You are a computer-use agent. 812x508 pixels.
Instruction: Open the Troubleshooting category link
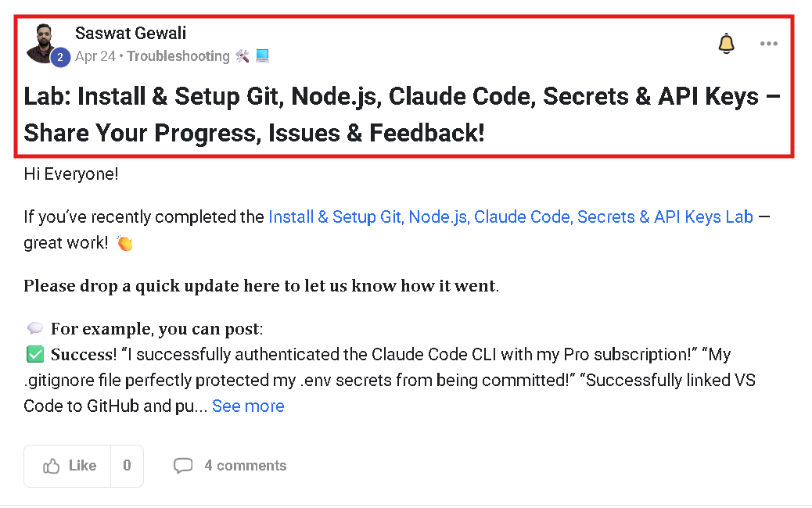178,55
